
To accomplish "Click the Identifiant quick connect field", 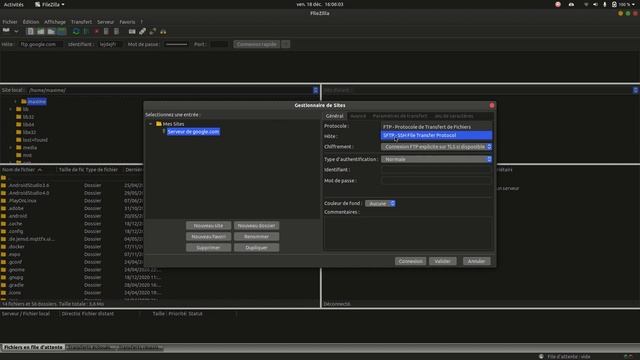I will 110,44.
